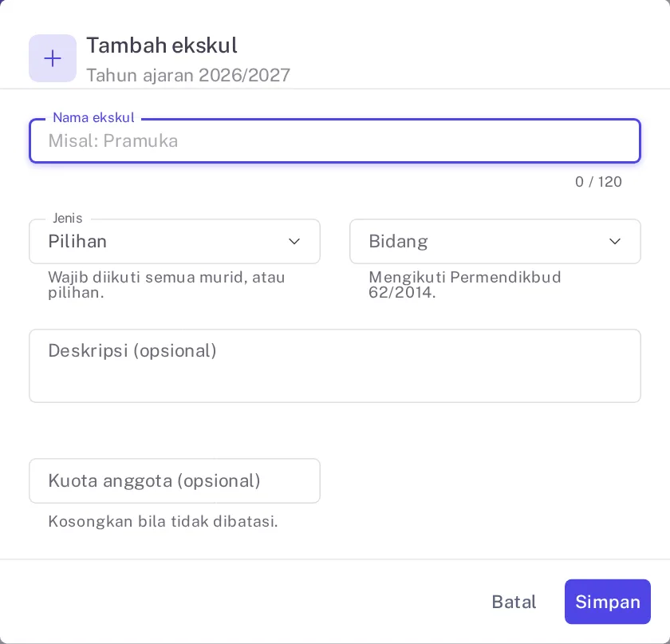This screenshot has height=644, width=670.
Task: Focus the Nama ekskul input field
Action: tap(334, 140)
